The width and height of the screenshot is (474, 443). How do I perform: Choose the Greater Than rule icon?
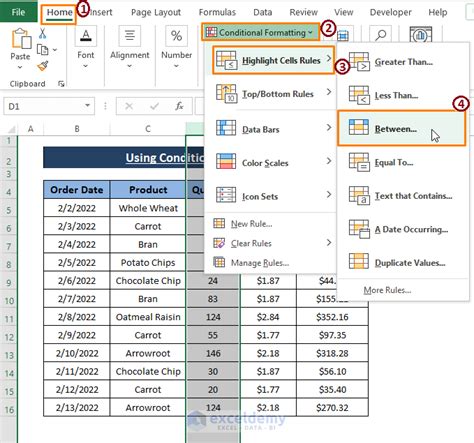coord(359,62)
